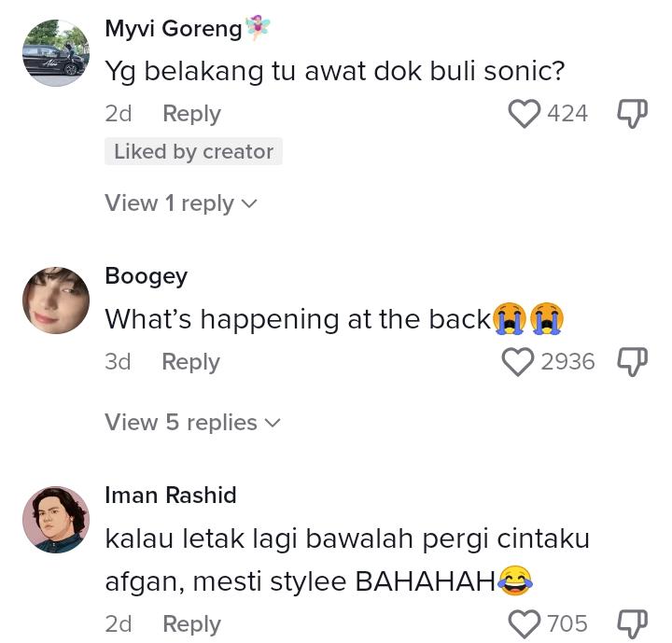The height and width of the screenshot is (643, 672).
Task: Dislike Iman Rashid's comment
Action: click(633, 623)
